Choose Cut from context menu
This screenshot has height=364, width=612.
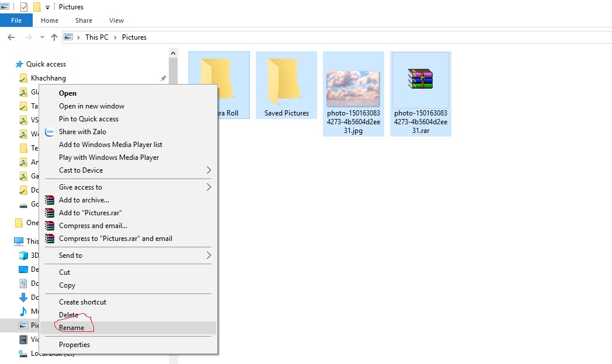coord(128,272)
